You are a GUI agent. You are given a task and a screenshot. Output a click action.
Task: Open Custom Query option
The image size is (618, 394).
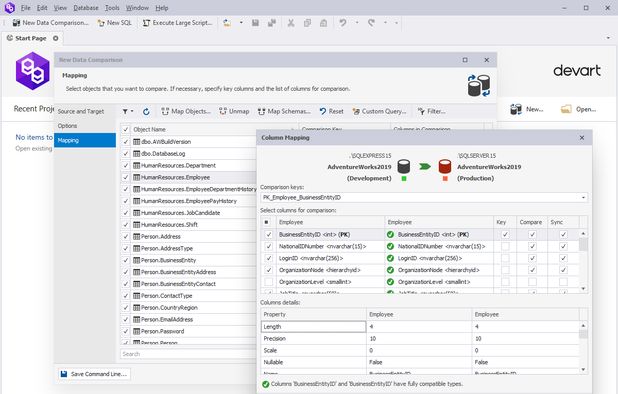click(x=379, y=112)
